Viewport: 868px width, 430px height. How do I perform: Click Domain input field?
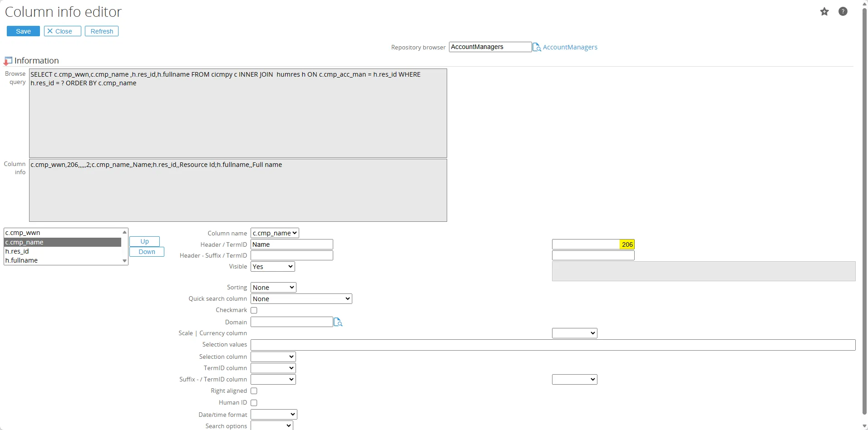pos(292,322)
